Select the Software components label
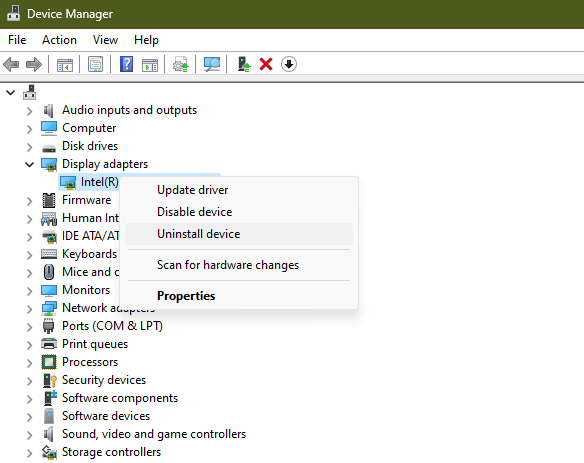This screenshot has height=463, width=584. pos(120,398)
